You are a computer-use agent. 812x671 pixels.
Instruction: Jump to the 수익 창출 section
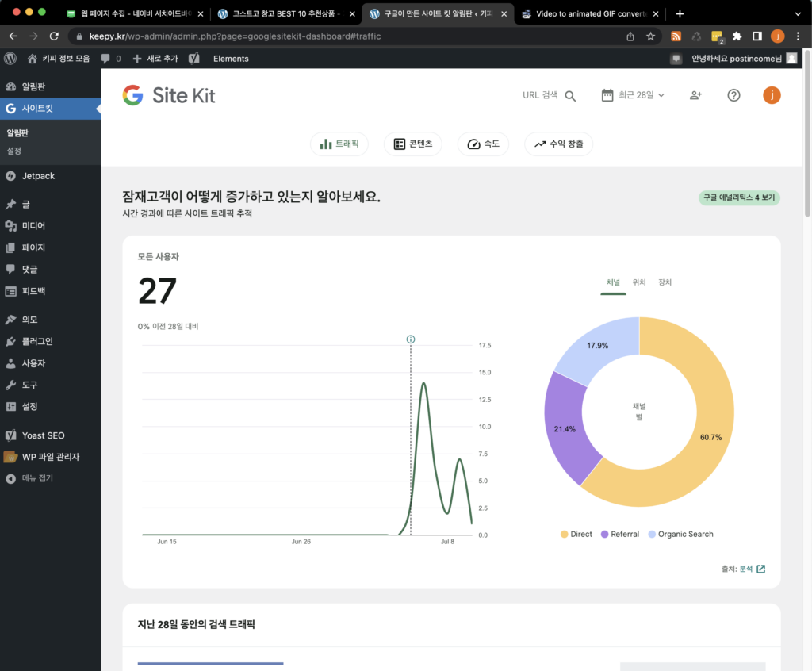coord(559,144)
